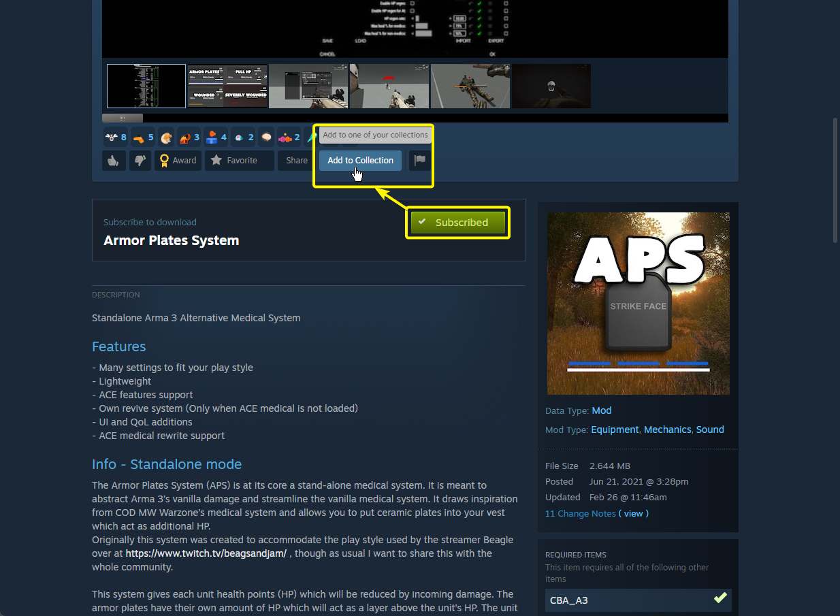Select the thumbnail of prone soldier
This screenshot has width=840, height=616.
click(470, 86)
